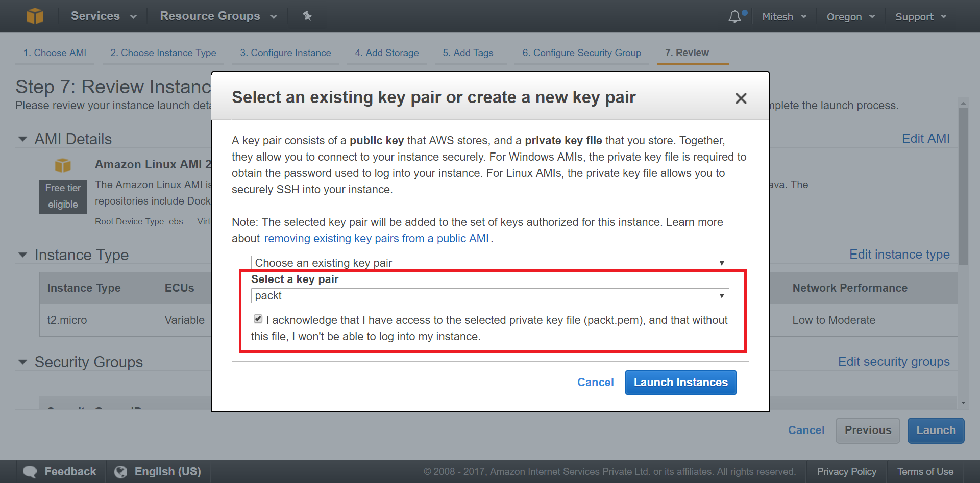The image size is (980, 483).
Task: Click the Network Performance column header
Action: tap(871, 288)
